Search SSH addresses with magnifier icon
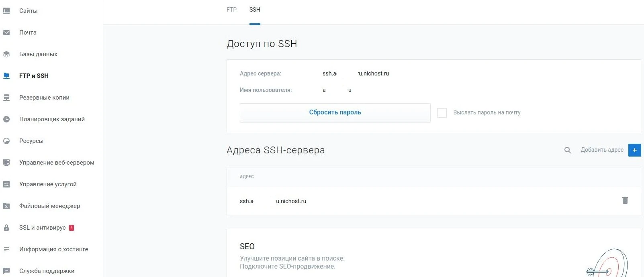 tap(568, 150)
